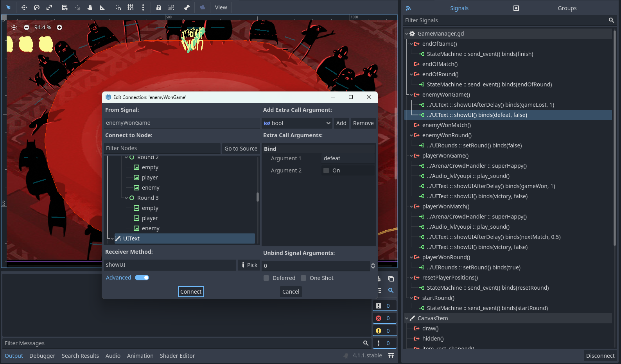Collapse the CanvasItem signals section
The width and height of the screenshot is (621, 364).
(x=407, y=318)
